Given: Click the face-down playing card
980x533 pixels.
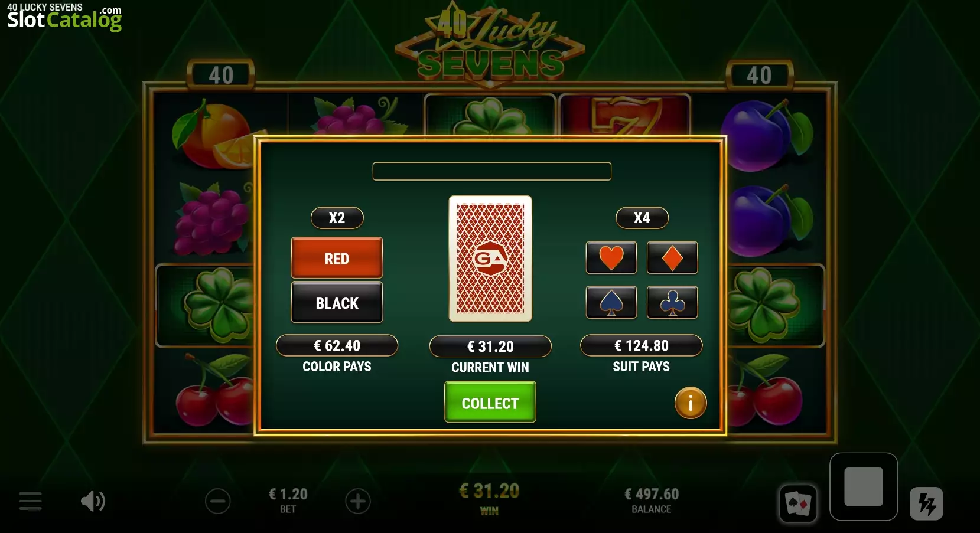Looking at the screenshot, I should pos(490,259).
